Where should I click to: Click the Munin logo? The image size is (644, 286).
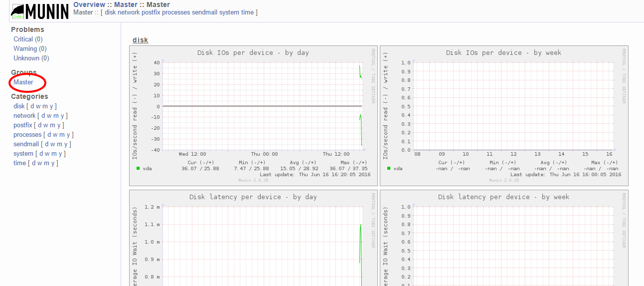pyautogui.click(x=39, y=11)
